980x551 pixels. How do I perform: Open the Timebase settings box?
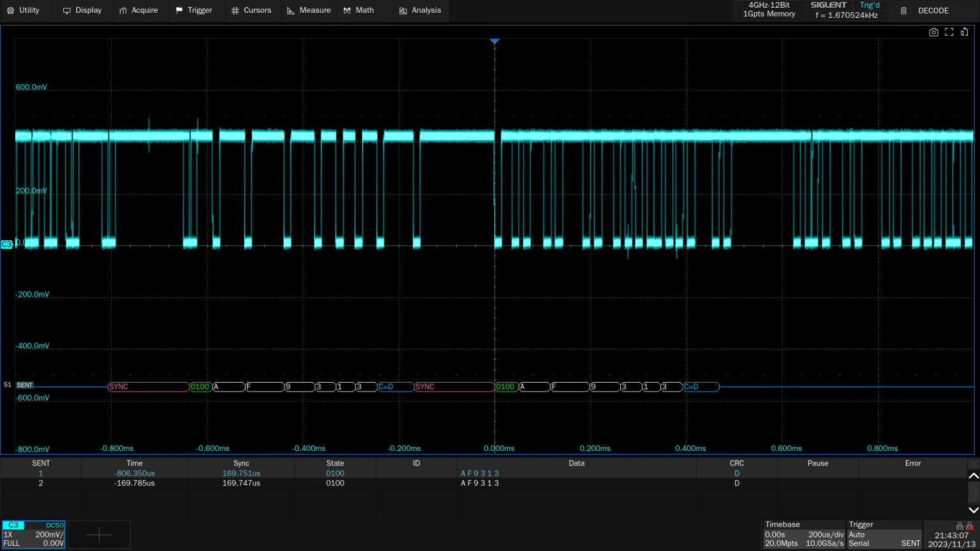[804, 534]
